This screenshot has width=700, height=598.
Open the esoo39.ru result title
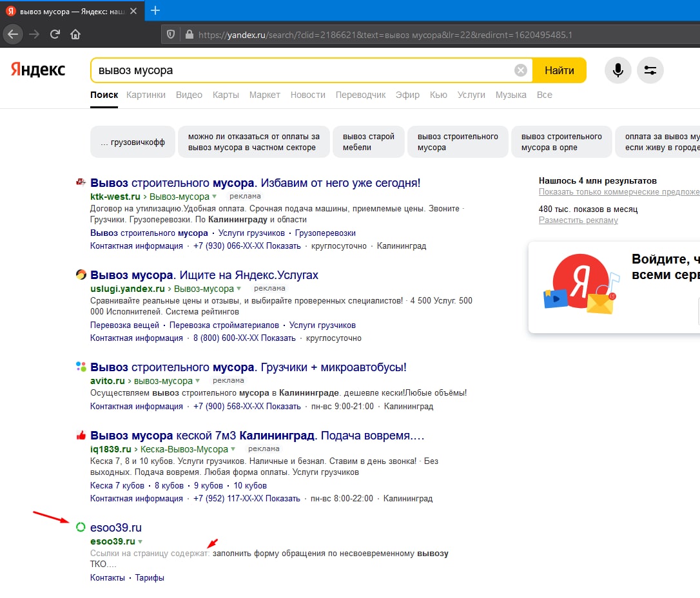coord(116,528)
